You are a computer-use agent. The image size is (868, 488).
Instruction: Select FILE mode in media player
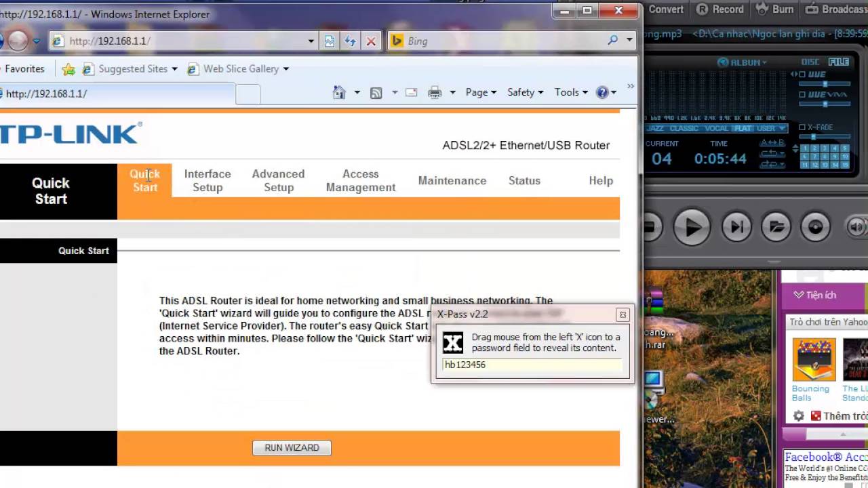[839, 62]
